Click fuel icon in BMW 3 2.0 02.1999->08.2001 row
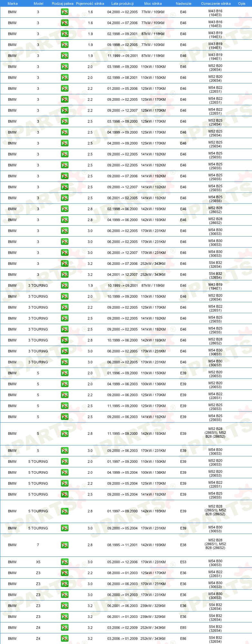 pos(64,78)
